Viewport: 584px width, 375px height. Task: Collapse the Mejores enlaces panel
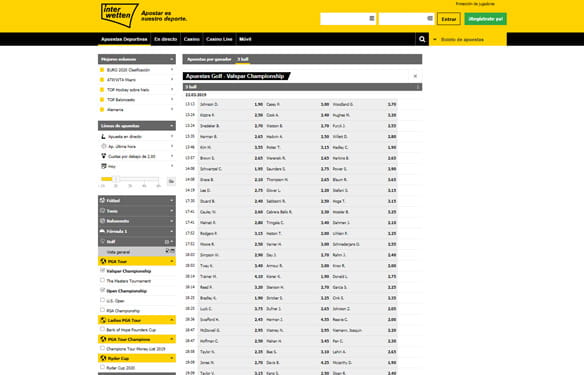click(171, 59)
